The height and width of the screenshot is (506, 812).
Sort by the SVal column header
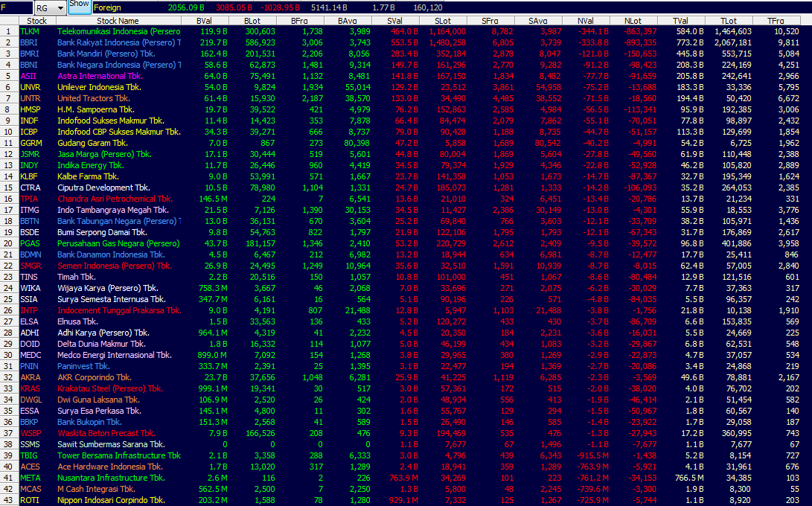[x=395, y=21]
